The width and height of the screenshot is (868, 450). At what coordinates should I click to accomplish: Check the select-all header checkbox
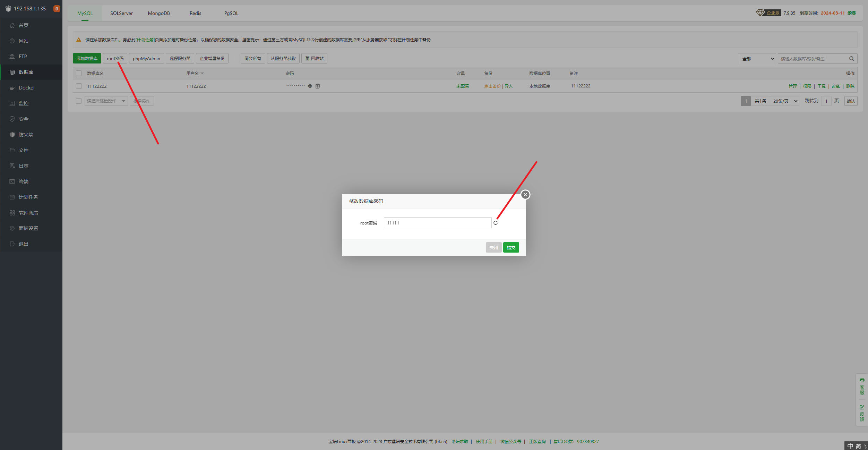79,73
